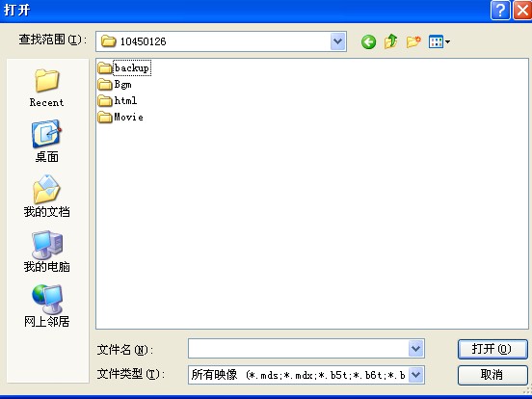Screen dimensions: 532x399
Task: Select the Movie folder
Action: 120,117
